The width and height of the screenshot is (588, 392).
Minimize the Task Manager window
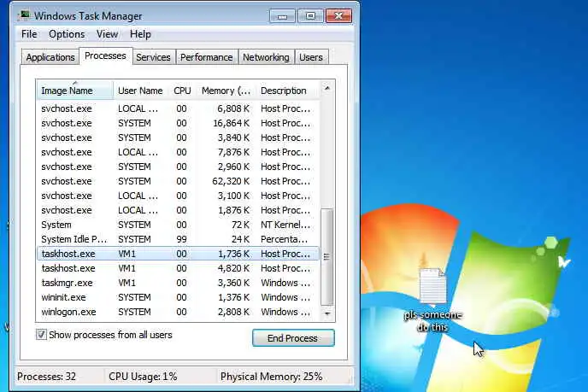(x=283, y=16)
